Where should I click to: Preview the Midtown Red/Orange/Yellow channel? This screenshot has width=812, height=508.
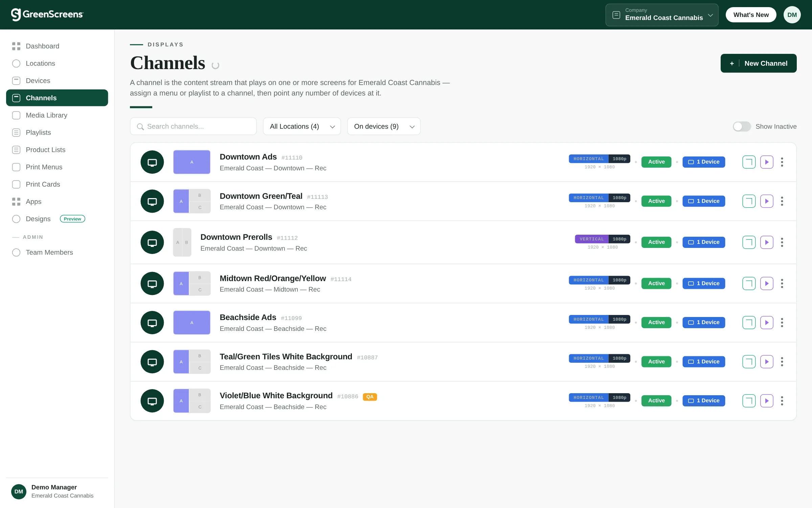pyautogui.click(x=767, y=283)
